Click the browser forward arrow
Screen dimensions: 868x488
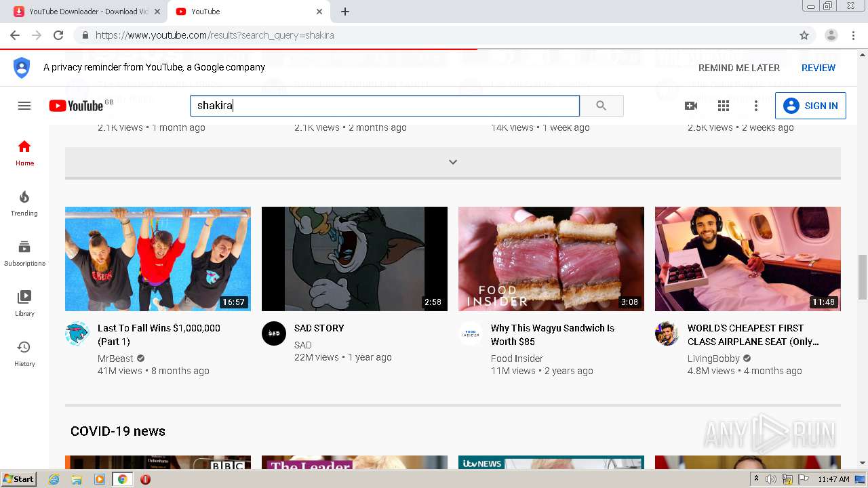point(37,35)
